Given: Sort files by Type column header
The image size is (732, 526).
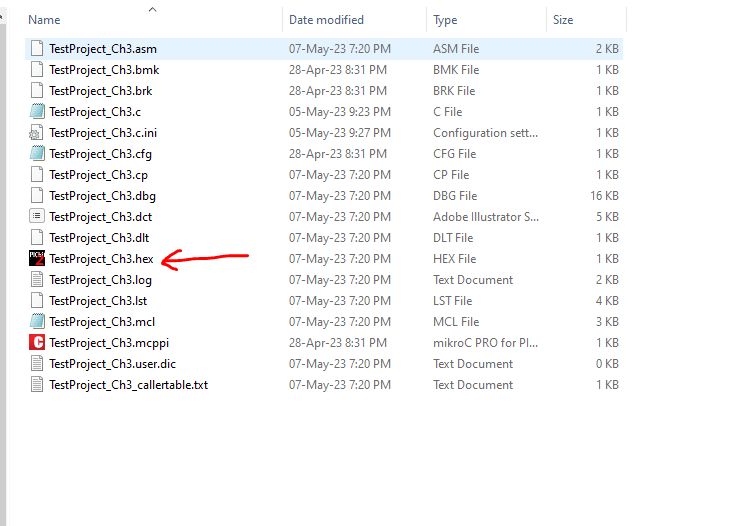Looking at the screenshot, I should click(x=445, y=20).
